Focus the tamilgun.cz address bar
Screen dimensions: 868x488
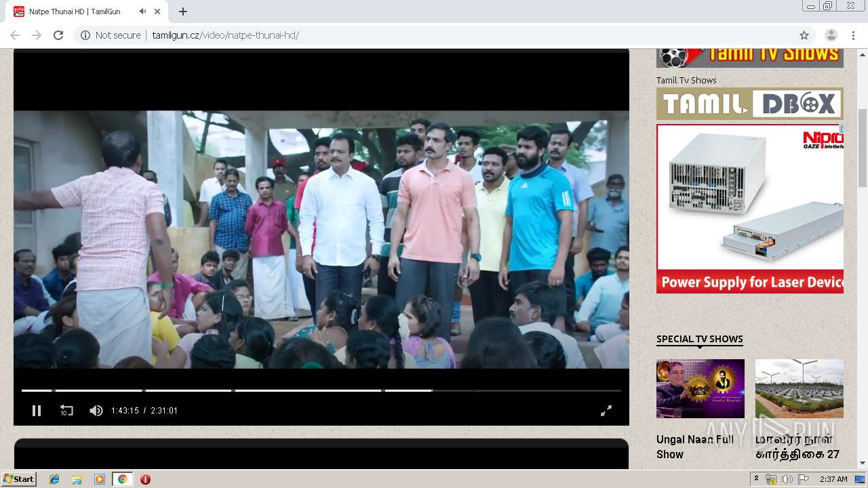[x=444, y=35]
